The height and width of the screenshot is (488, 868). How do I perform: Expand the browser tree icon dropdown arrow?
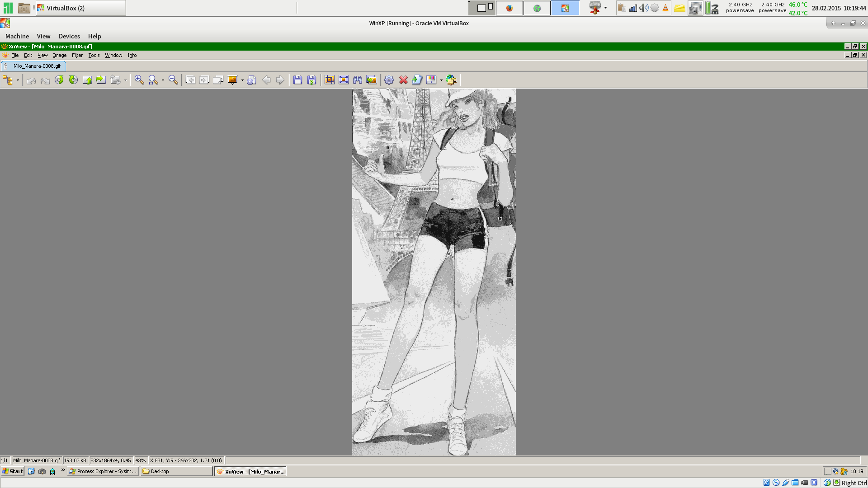[18, 80]
